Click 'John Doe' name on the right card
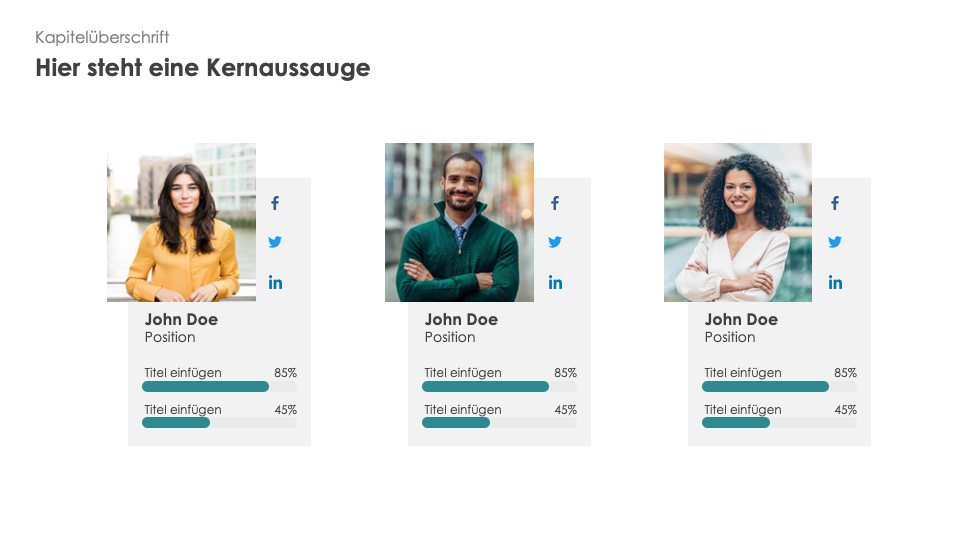This screenshot has height=540, width=960. tap(741, 320)
